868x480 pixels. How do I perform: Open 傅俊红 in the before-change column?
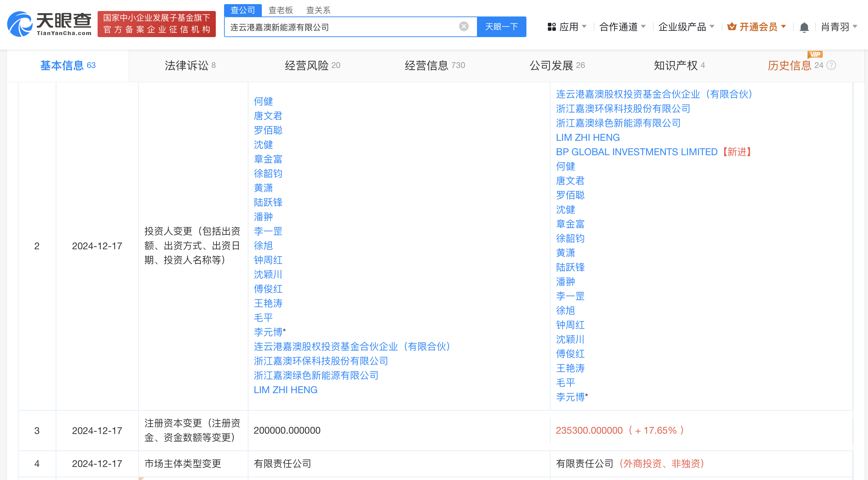click(x=268, y=289)
